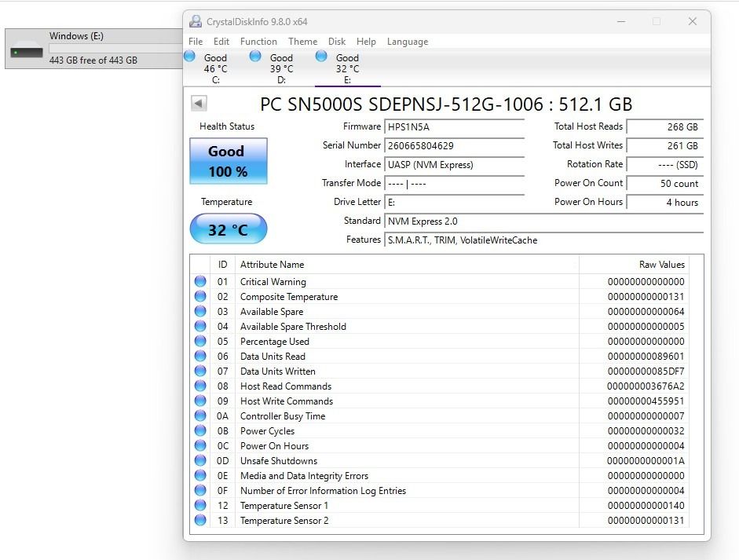This screenshot has height=560, width=739.
Task: Click the Power On Count value 50 count
Action: coord(665,183)
